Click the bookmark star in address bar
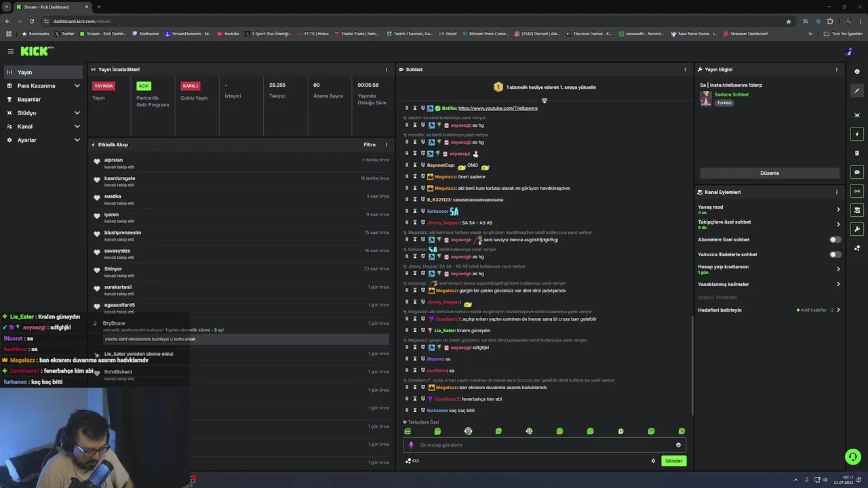 788,21
